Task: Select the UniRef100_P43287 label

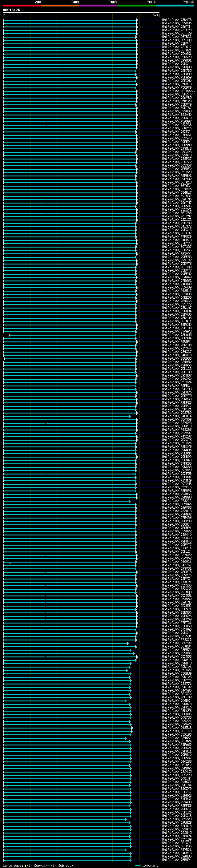Action: pyautogui.click(x=177, y=436)
